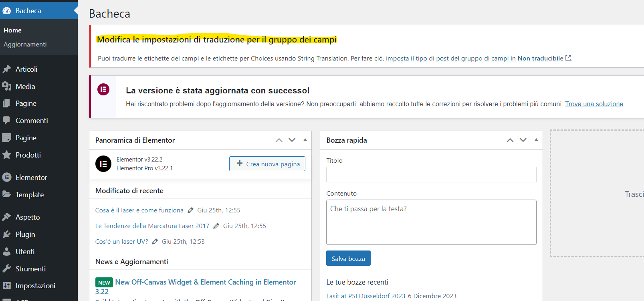
Task: Click the green NEW badge
Action: click(x=104, y=283)
